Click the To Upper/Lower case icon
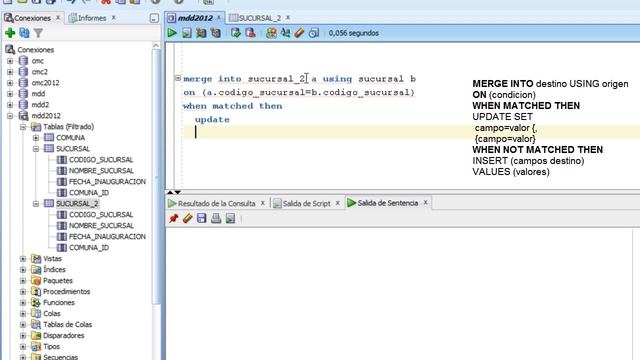 click(x=285, y=33)
